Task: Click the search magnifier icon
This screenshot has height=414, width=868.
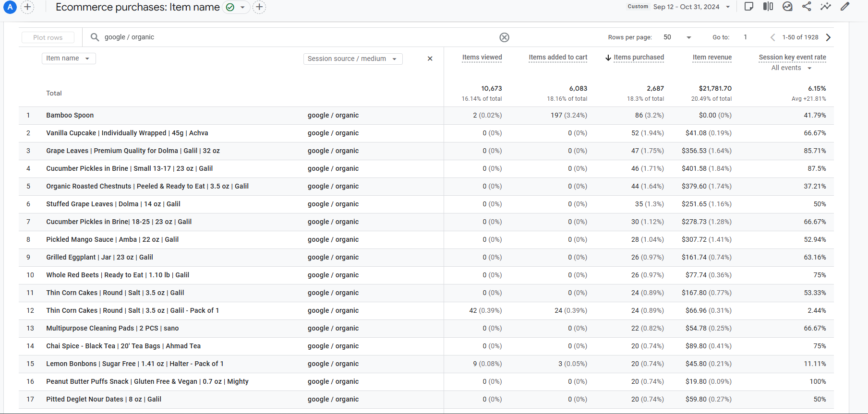Action: pyautogui.click(x=95, y=37)
